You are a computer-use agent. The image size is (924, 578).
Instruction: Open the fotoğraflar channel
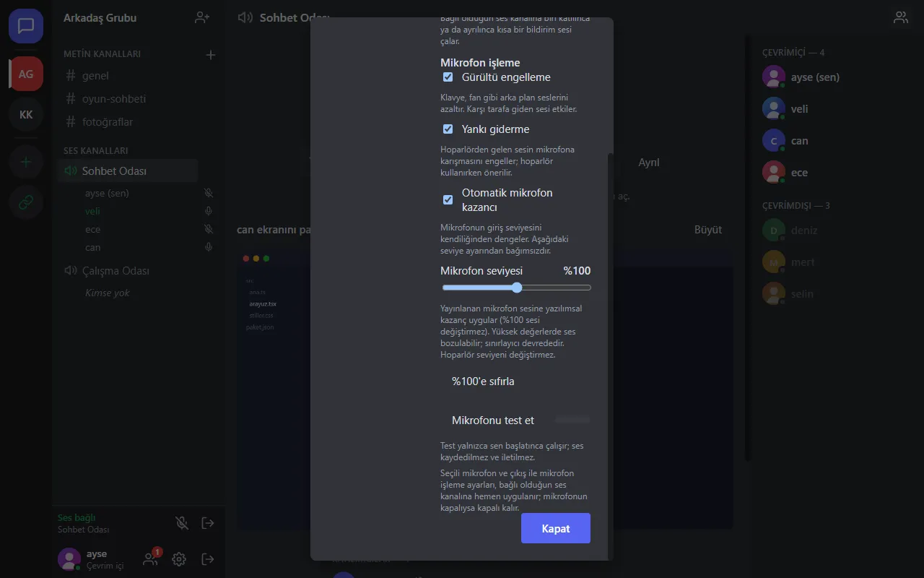(x=128, y=121)
